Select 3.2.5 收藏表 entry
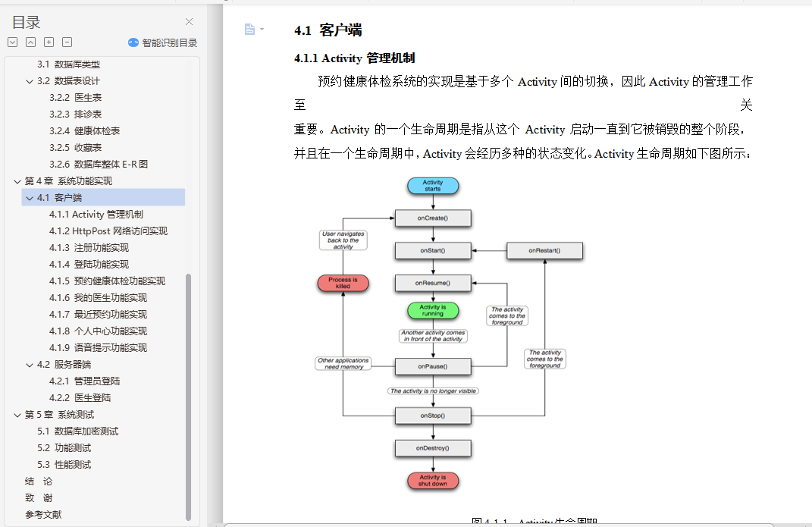812x527 pixels. click(76, 148)
